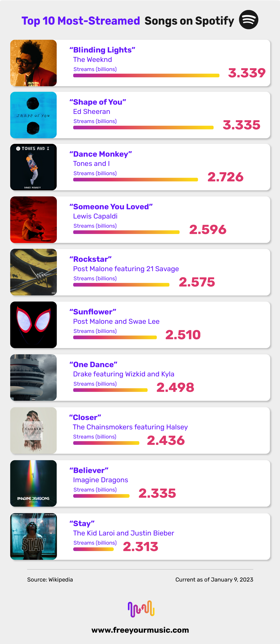Click the Rockstar barbed wire artwork
Image resolution: width=280 pixels, height=644 pixels.
34,272
